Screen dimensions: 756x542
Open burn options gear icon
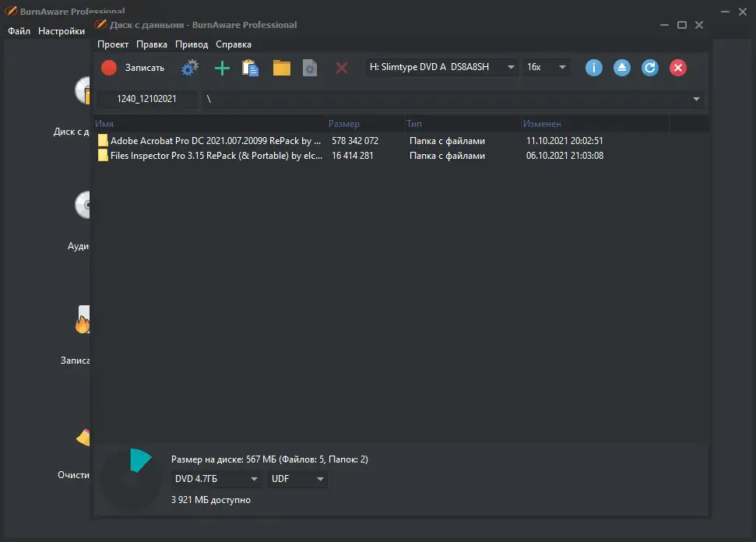point(189,68)
